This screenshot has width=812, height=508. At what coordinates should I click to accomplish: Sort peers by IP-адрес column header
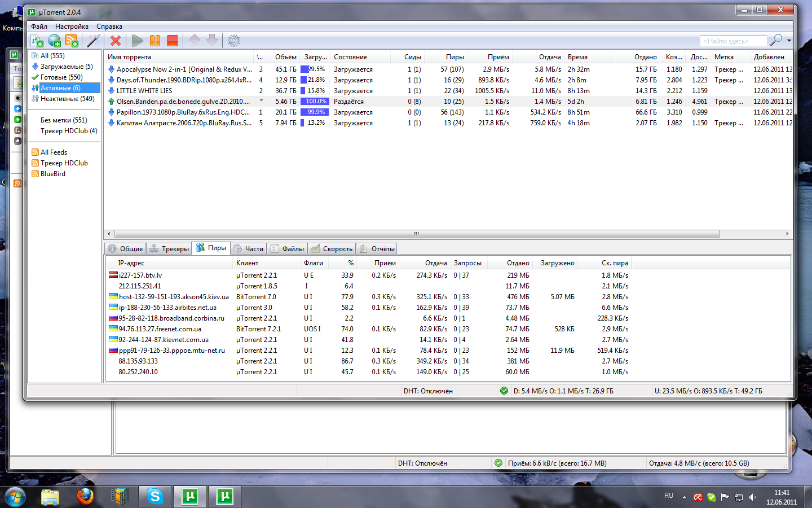coord(169,263)
